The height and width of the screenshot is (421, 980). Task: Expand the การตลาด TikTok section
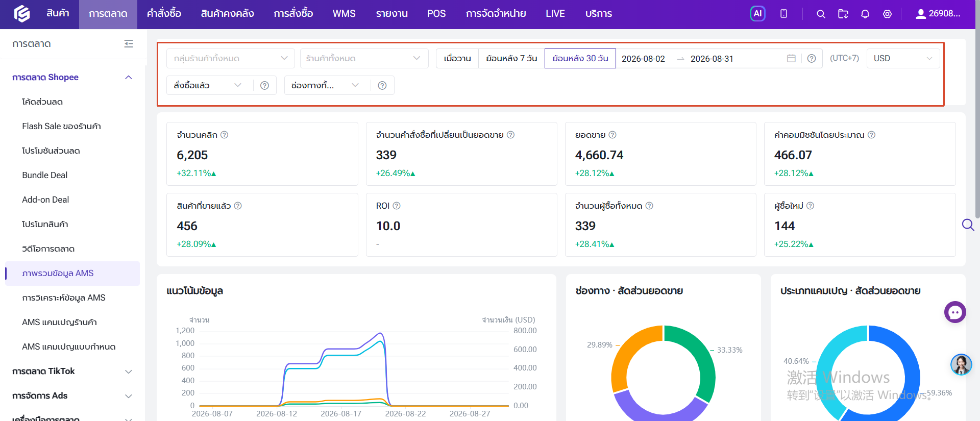(72, 371)
